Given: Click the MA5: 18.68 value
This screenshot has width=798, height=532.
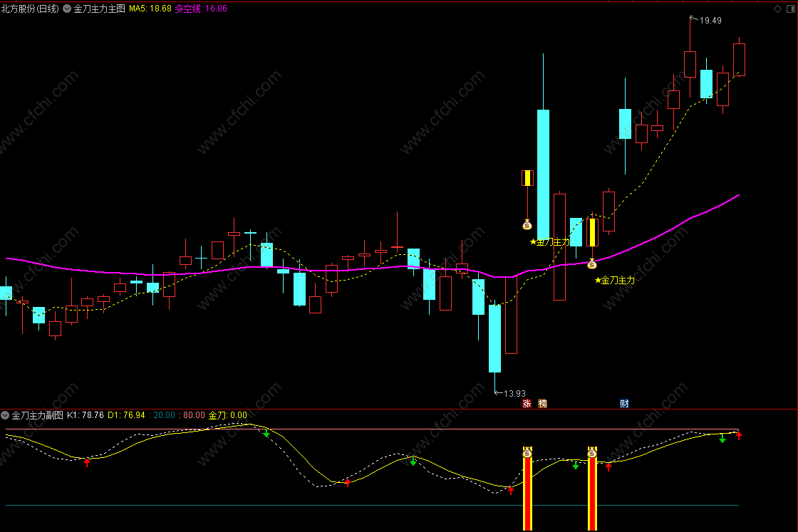Looking at the screenshot, I should (x=150, y=9).
